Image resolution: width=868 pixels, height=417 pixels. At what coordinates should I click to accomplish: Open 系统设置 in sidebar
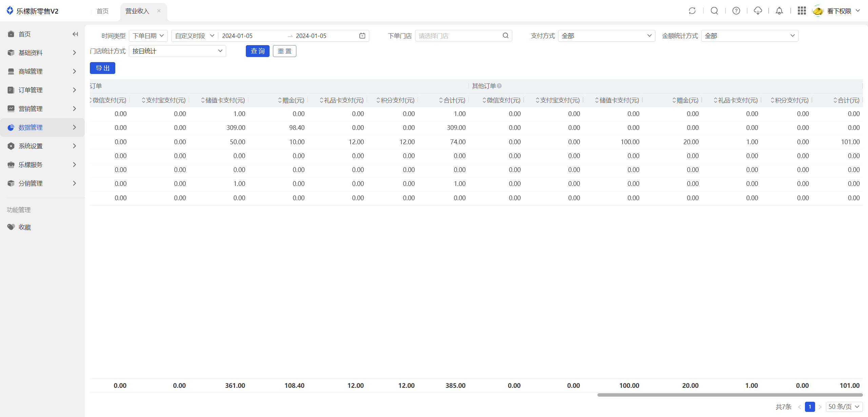point(42,146)
